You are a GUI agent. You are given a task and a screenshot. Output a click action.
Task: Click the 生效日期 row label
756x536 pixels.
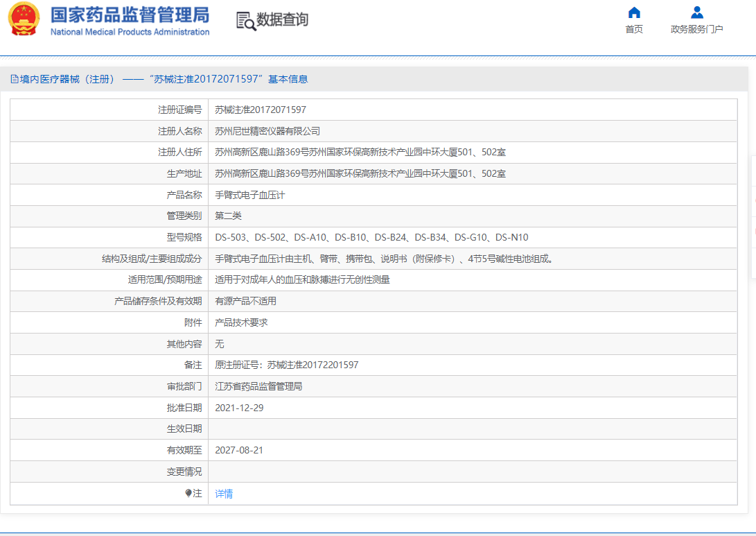[184, 429]
